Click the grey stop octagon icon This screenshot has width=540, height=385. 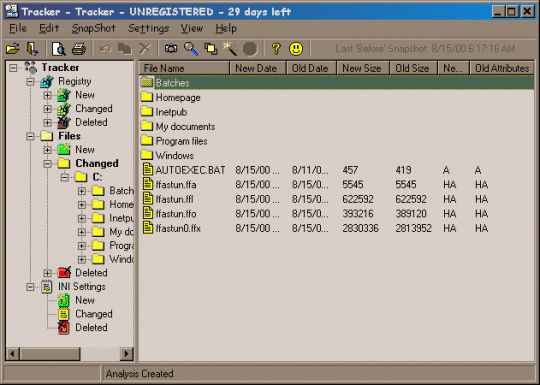pyautogui.click(x=250, y=49)
